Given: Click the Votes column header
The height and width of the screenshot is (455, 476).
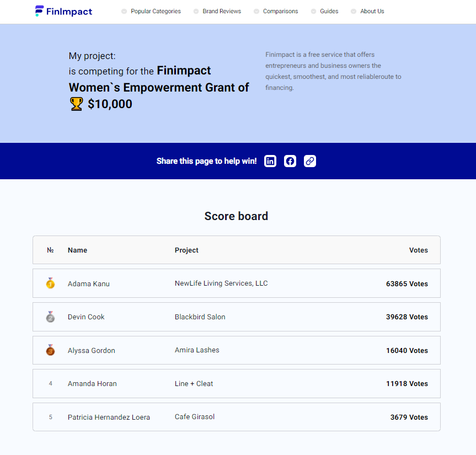Looking at the screenshot, I should pos(419,250).
